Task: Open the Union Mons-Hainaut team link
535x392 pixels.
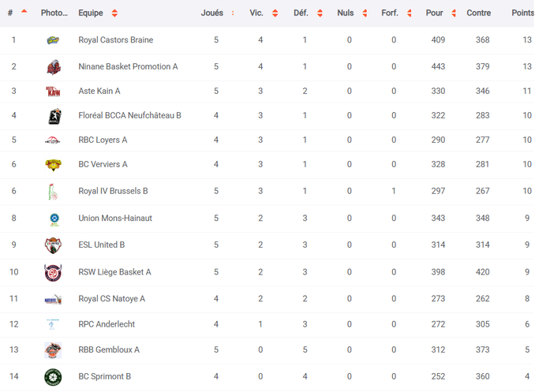Action: coord(115,218)
